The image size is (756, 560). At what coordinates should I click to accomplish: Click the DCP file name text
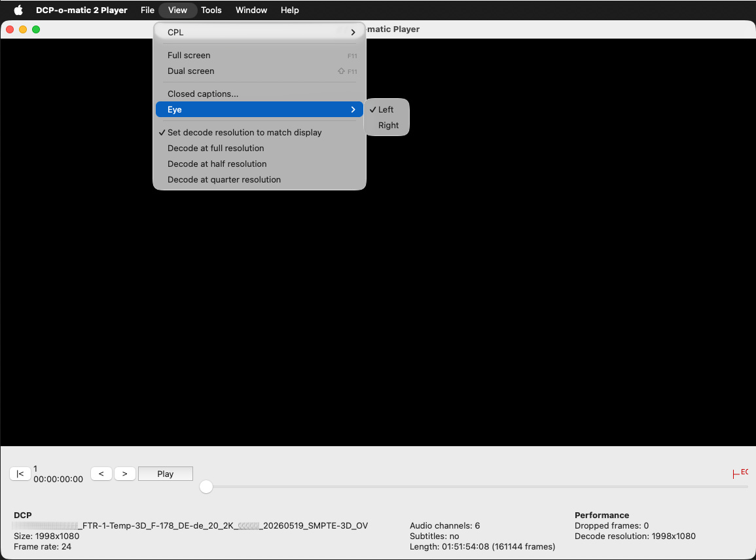pos(191,525)
